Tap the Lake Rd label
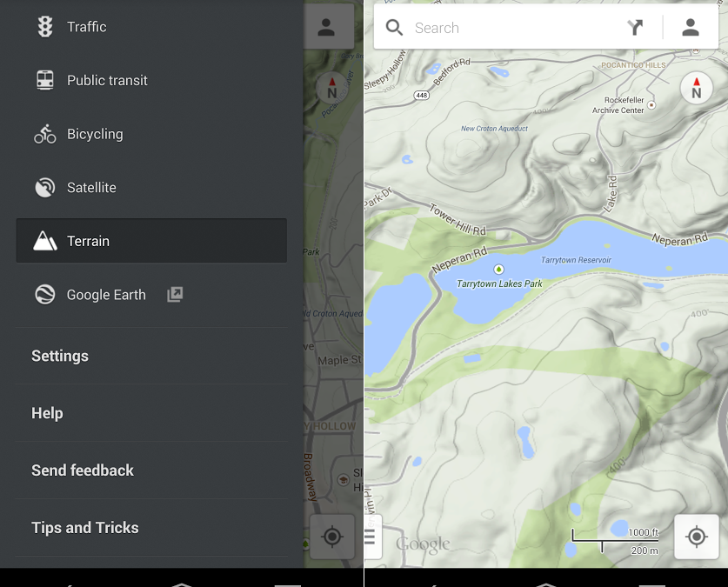The image size is (728, 587). 611,194
